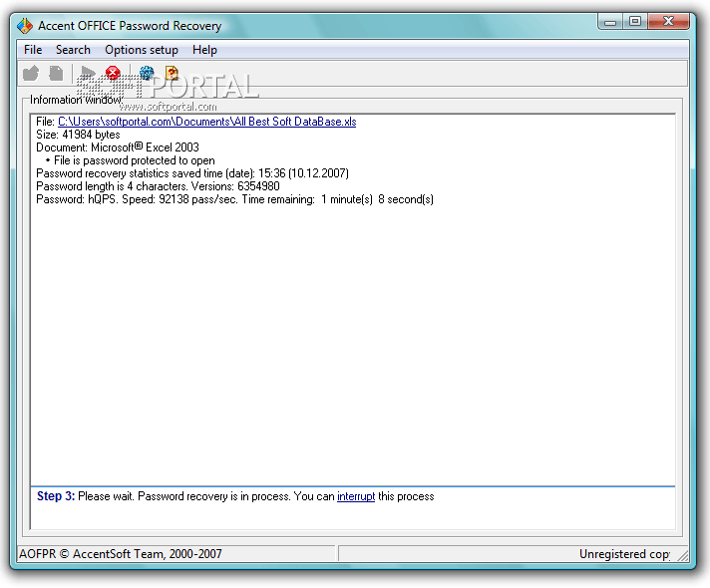Click the application icon in the title bar

[25, 26]
